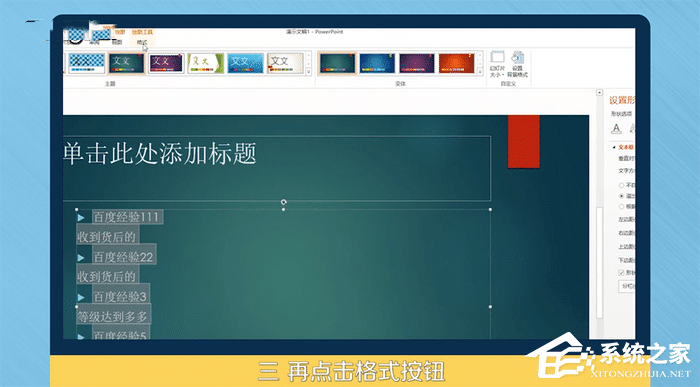Viewport: 700px width, 387px height.
Task: Click 收到货后的 below 百度经验22
Action: tap(106, 277)
